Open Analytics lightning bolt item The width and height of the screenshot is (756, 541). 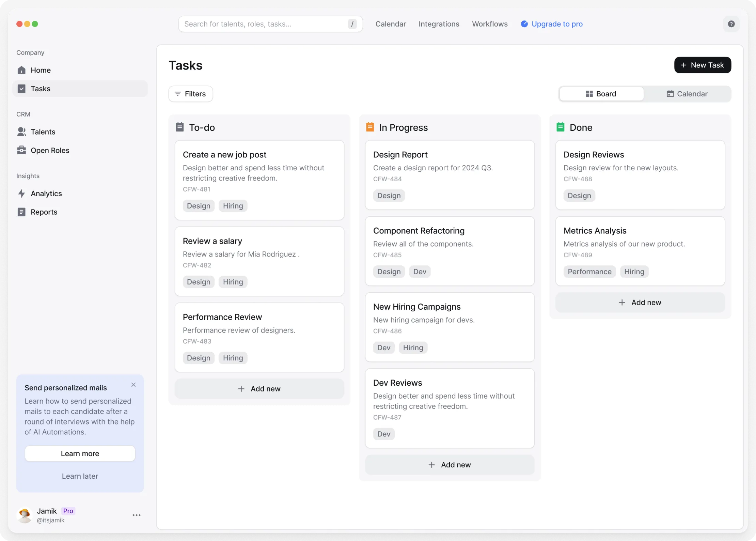pos(46,194)
